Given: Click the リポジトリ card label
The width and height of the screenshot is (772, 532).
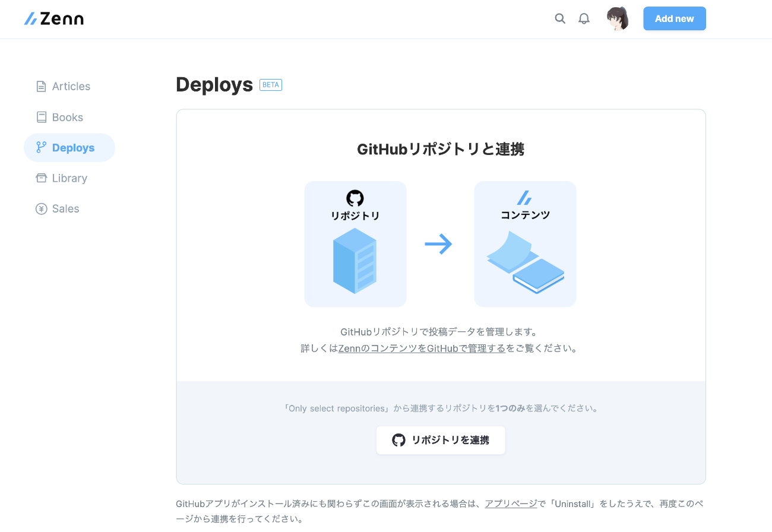Looking at the screenshot, I should pyautogui.click(x=355, y=216).
